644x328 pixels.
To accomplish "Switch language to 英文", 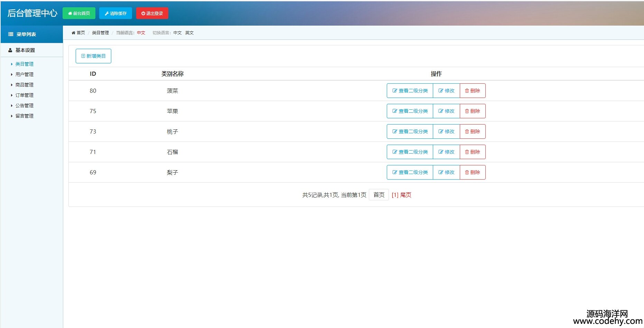I will click(189, 33).
